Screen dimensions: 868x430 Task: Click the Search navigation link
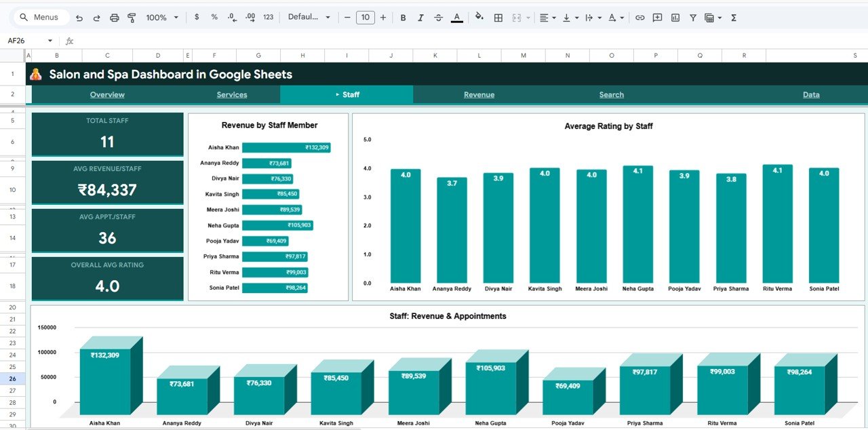(x=611, y=94)
